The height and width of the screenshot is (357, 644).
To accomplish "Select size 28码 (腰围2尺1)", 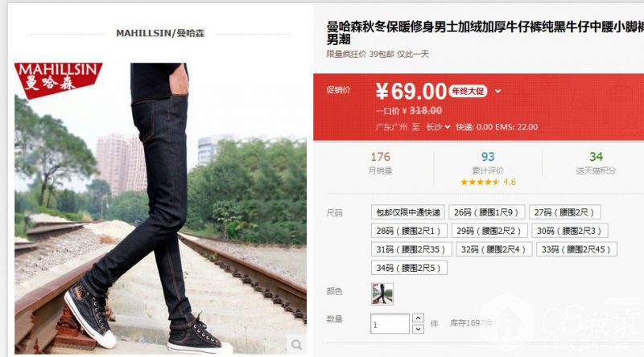I will coord(409,231).
